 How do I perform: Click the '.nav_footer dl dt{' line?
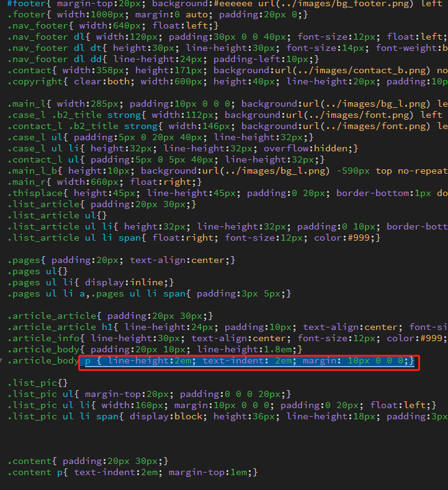pos(228,48)
